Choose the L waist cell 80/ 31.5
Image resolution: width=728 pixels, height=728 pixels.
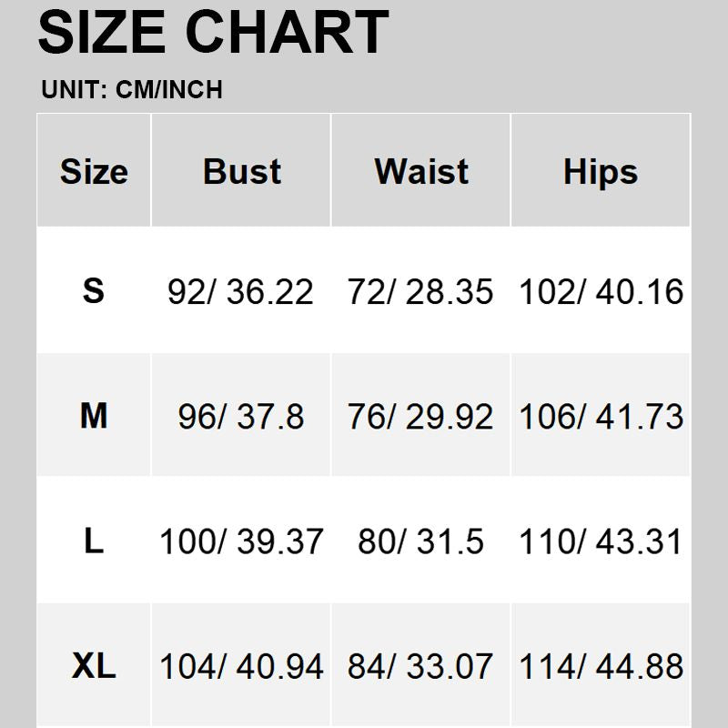421,541
